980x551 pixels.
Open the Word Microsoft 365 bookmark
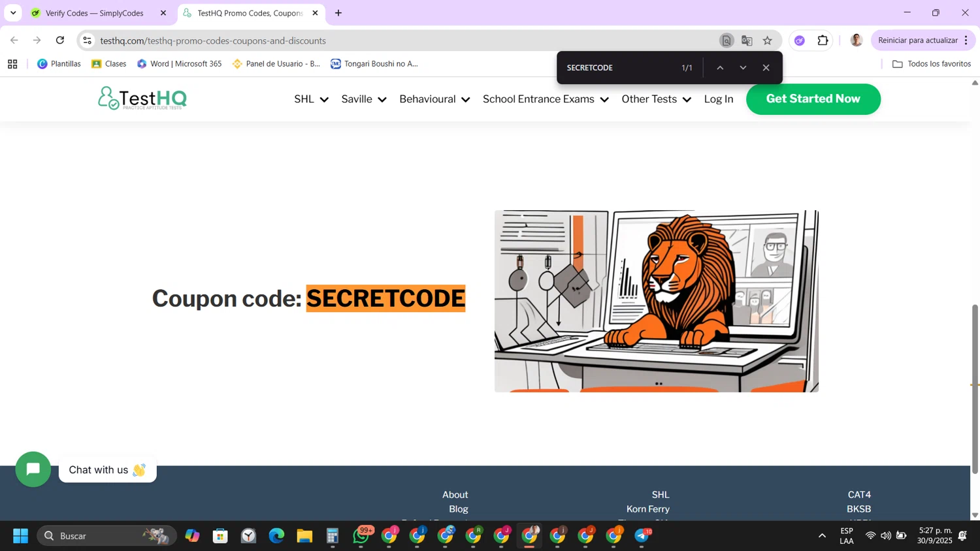[179, 64]
